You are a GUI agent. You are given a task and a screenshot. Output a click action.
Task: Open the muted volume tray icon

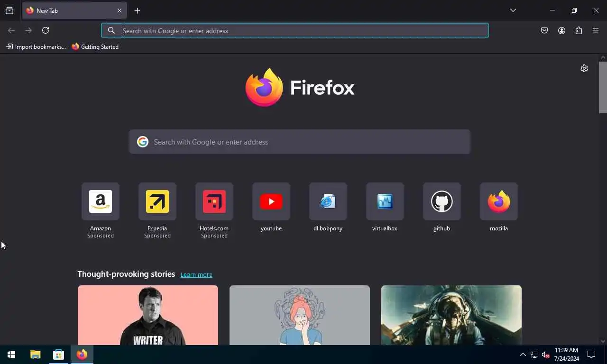pos(545,355)
